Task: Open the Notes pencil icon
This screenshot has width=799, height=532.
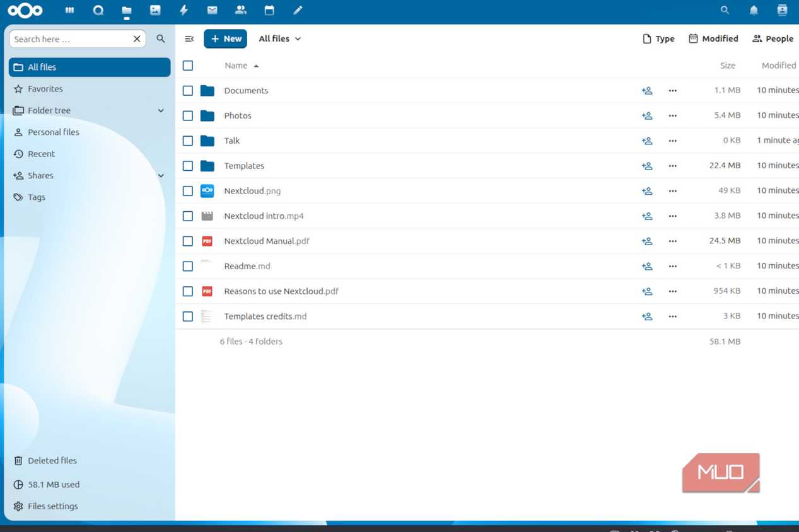Action: 298,10
